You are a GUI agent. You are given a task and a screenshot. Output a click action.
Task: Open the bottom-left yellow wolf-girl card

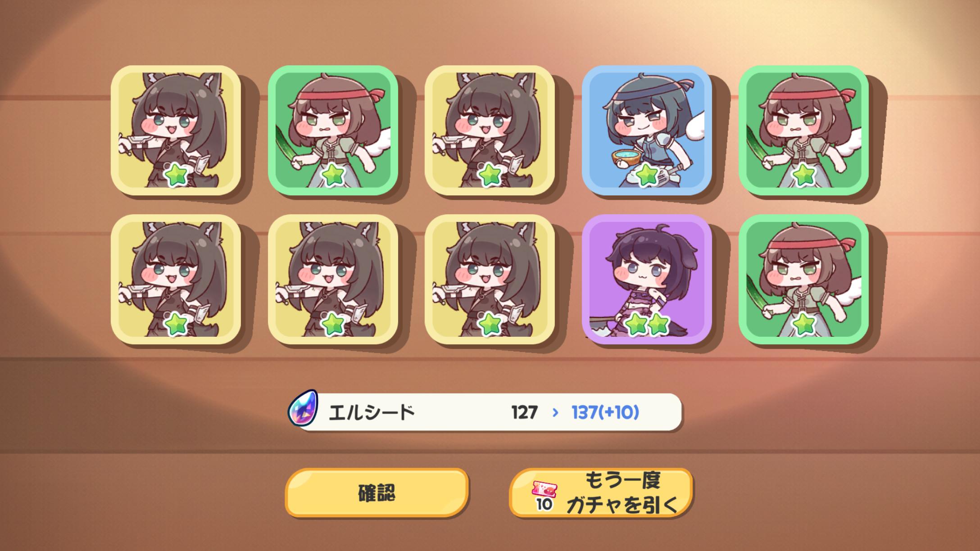tap(176, 279)
